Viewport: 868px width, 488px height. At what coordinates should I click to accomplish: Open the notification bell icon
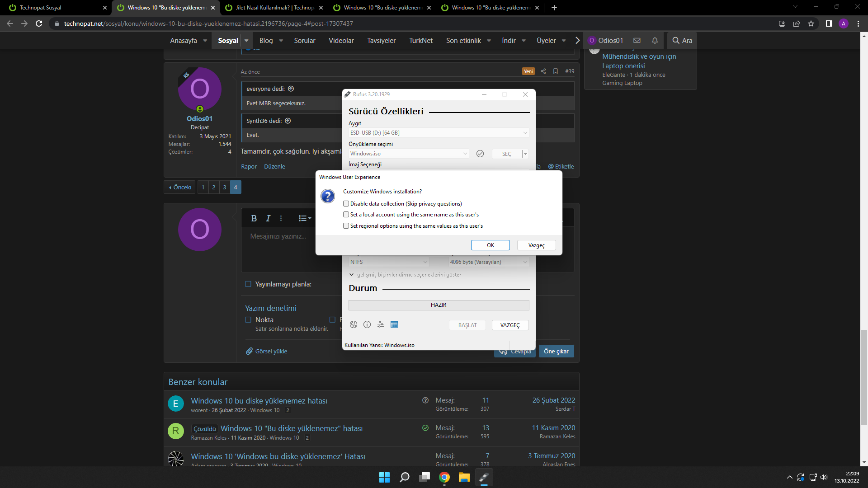(655, 40)
